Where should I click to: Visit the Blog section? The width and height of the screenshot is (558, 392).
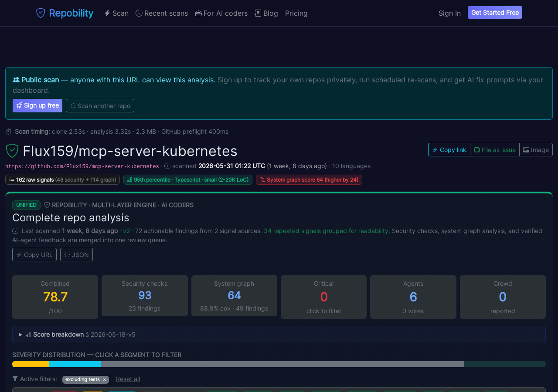(266, 13)
